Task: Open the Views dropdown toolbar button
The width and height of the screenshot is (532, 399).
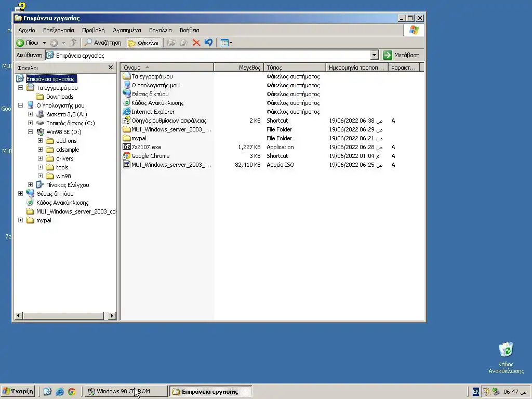Action: point(227,43)
